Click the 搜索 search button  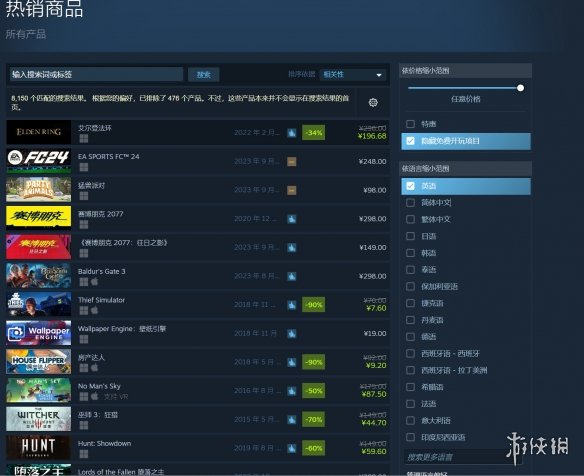pyautogui.click(x=203, y=74)
